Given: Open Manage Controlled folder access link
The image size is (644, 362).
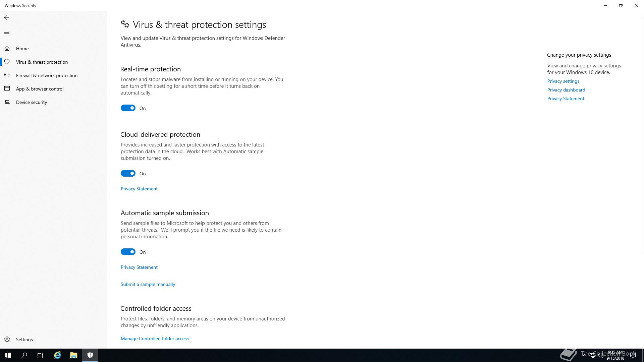Looking at the screenshot, I should (155, 339).
